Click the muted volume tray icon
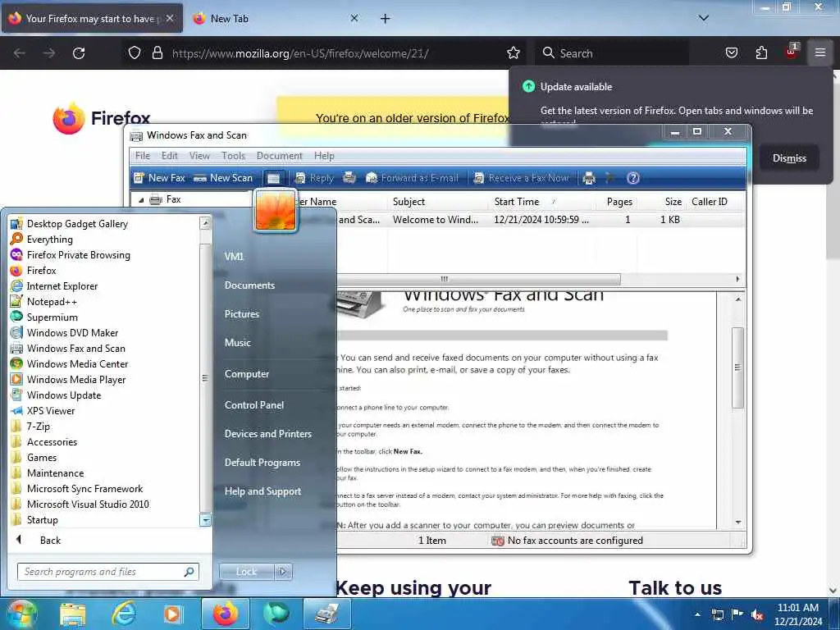 click(757, 614)
